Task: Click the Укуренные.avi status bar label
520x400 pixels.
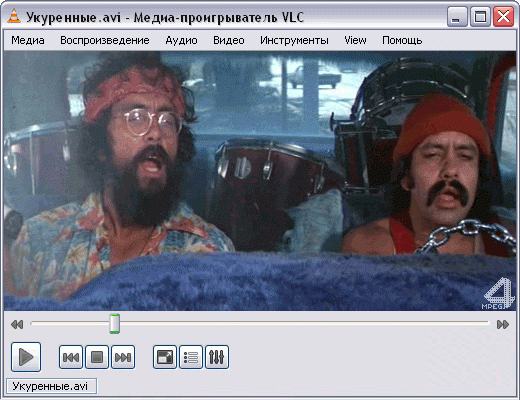Action: pyautogui.click(x=51, y=386)
